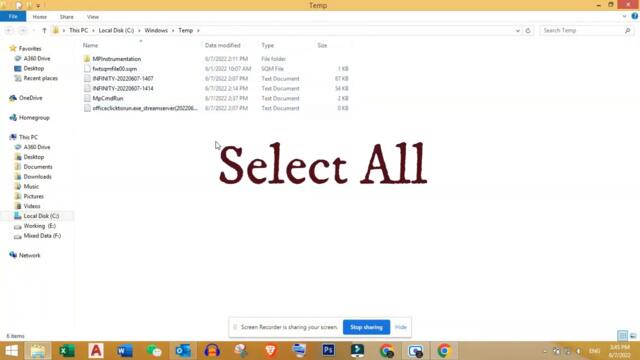Open Recent places in Favorites
Image resolution: width=640 pixels, height=360 pixels.
coord(40,78)
